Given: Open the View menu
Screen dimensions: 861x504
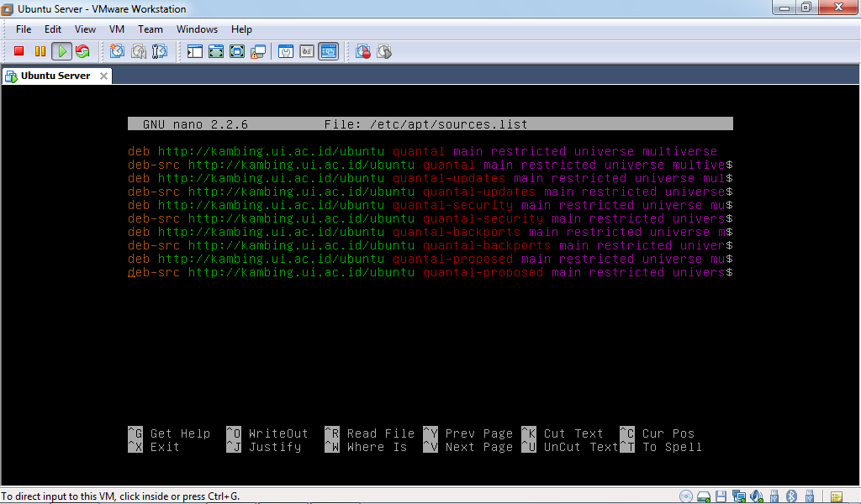Looking at the screenshot, I should tap(85, 29).
